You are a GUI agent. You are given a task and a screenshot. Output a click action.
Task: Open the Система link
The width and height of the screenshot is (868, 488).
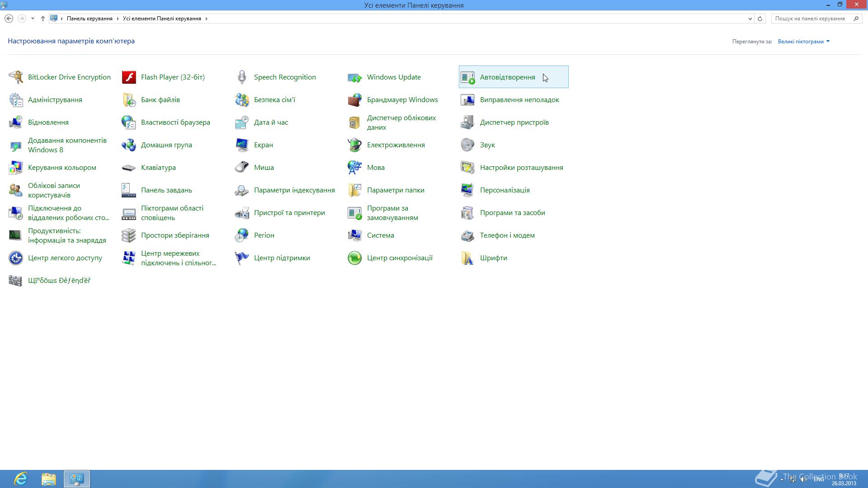tap(380, 235)
